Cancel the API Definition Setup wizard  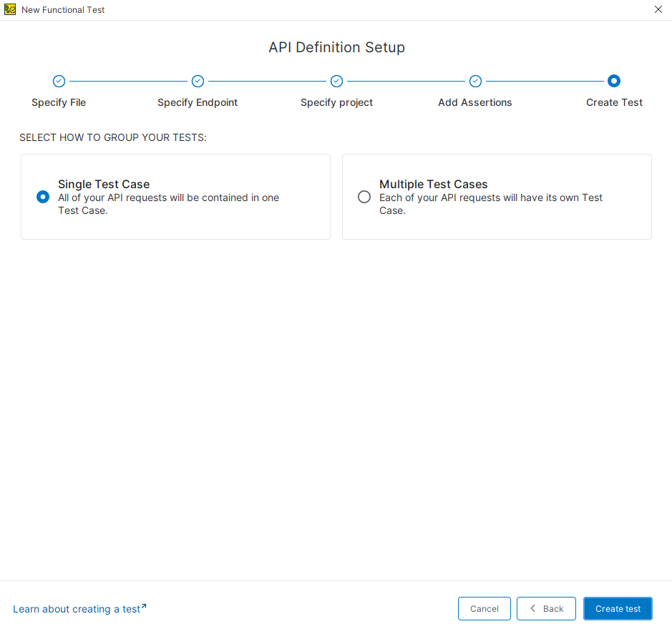(x=484, y=608)
